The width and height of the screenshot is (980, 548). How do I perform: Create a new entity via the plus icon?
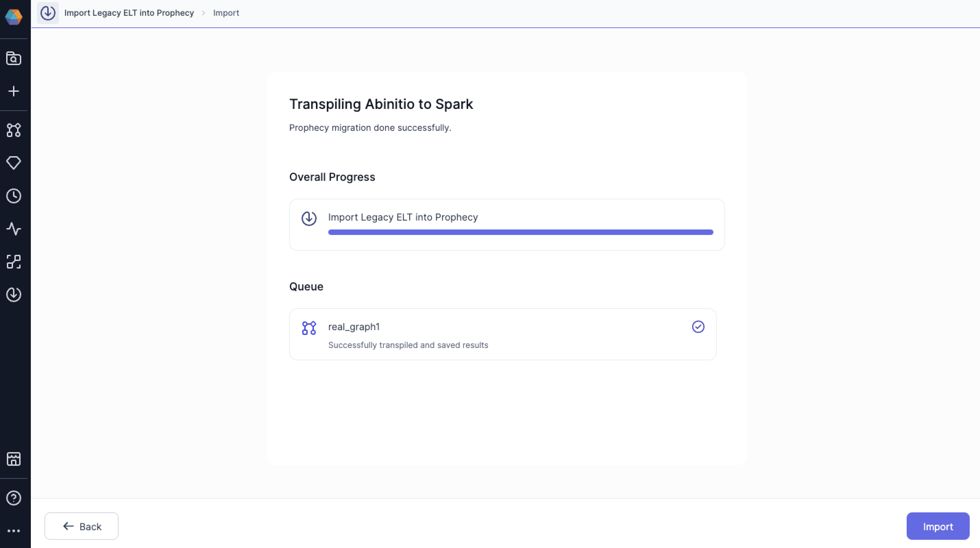coord(14,91)
